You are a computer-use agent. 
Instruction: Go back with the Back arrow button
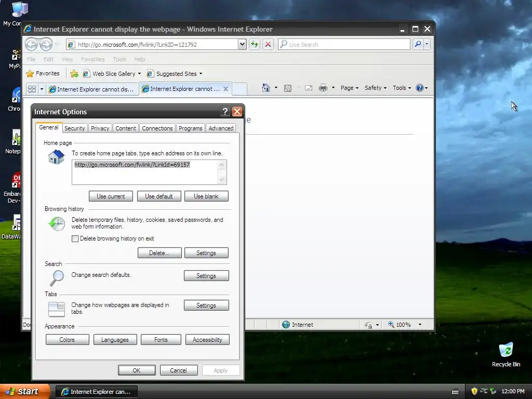pos(31,44)
